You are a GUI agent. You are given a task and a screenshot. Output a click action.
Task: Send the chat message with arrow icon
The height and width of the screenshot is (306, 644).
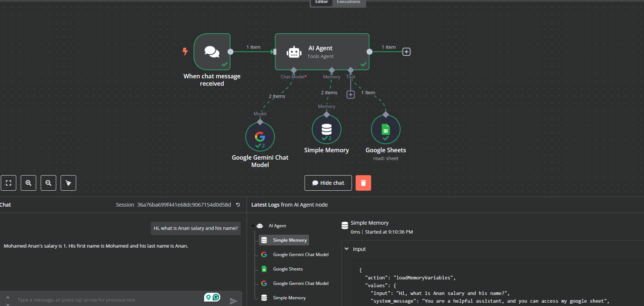click(x=233, y=301)
